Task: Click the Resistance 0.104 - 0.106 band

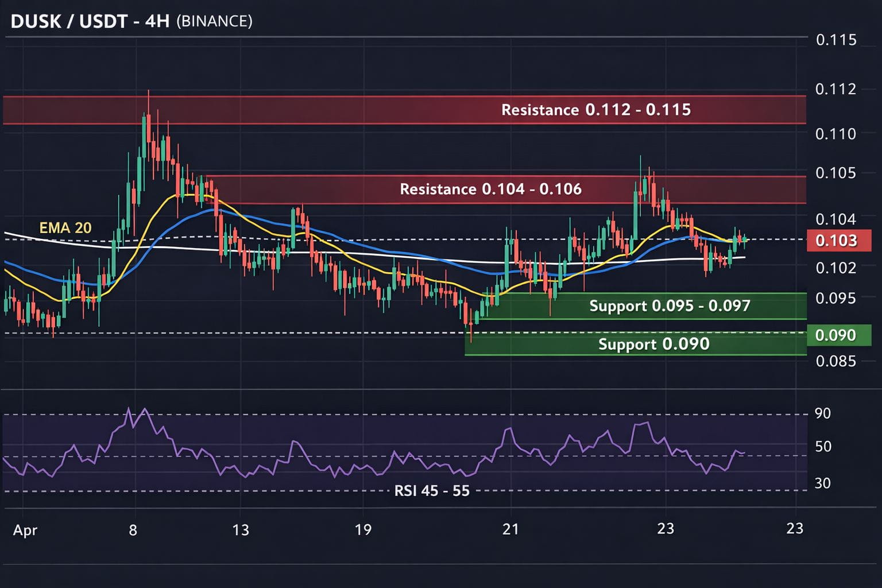Action: [491, 189]
